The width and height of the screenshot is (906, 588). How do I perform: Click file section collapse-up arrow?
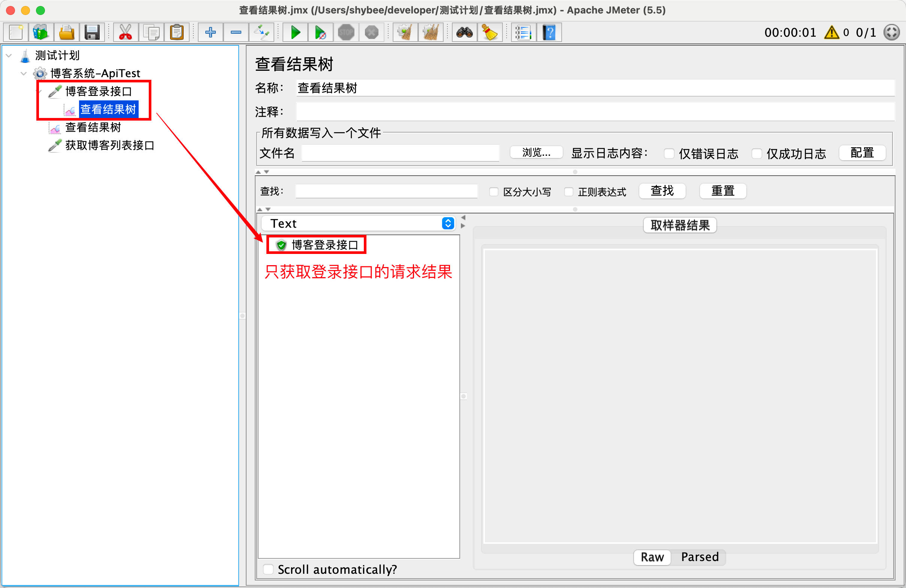tap(259, 172)
